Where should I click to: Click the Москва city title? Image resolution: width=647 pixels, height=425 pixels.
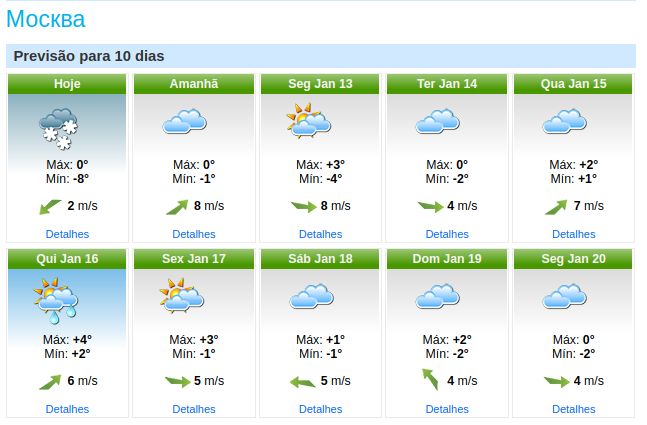[46, 19]
